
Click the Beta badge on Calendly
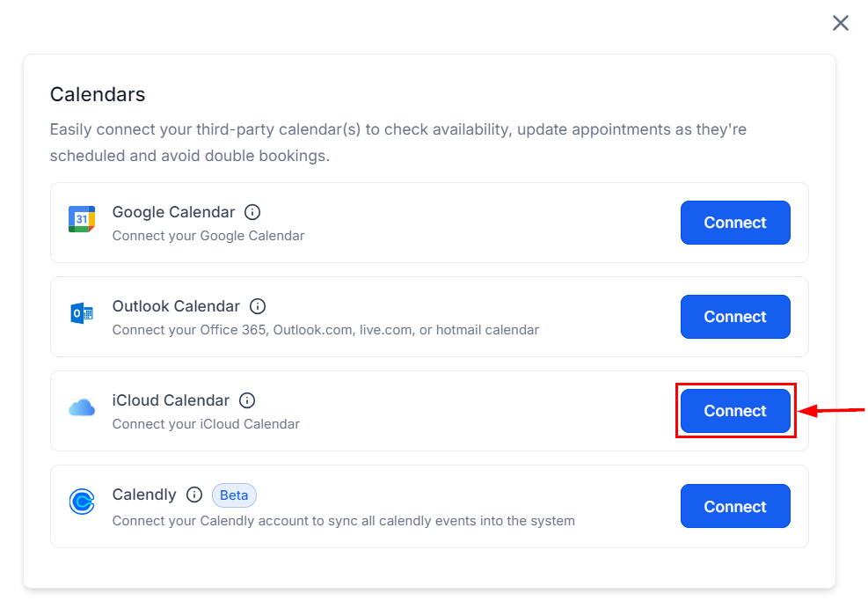pos(234,495)
